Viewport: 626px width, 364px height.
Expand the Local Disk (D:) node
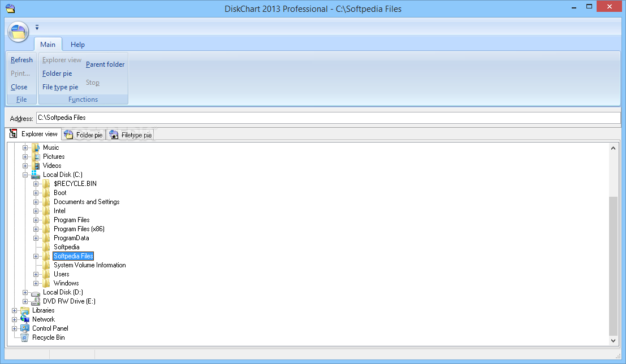pyautogui.click(x=25, y=293)
